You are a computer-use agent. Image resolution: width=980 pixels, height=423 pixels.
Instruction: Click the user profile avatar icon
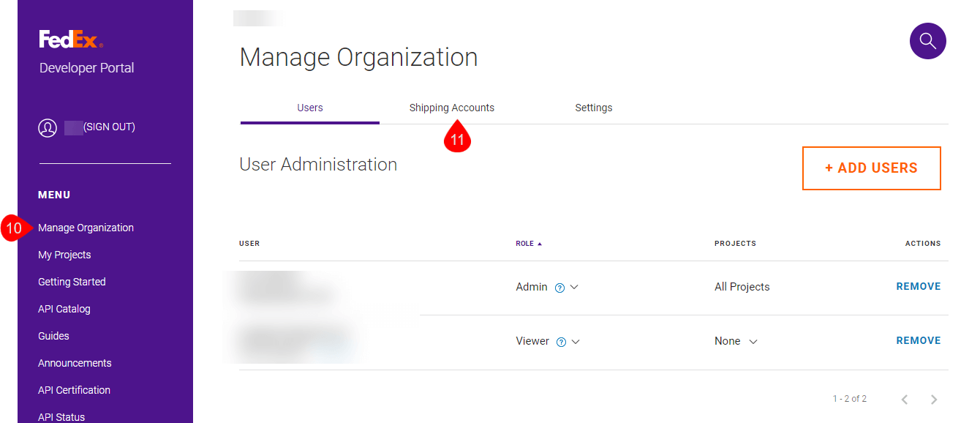click(x=48, y=128)
